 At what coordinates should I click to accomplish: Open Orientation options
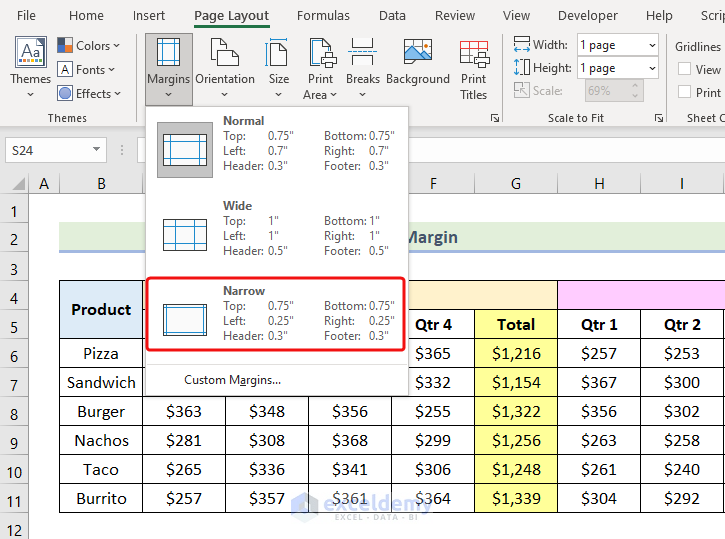click(225, 68)
